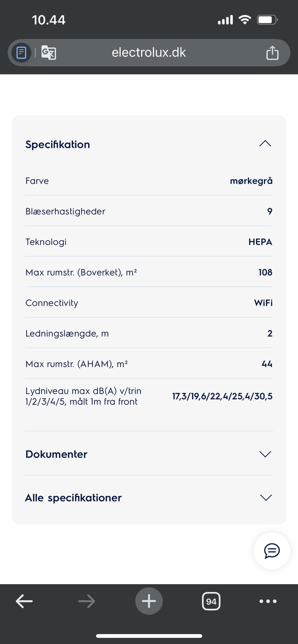Tap the electrolux.dk address field

coord(149,52)
